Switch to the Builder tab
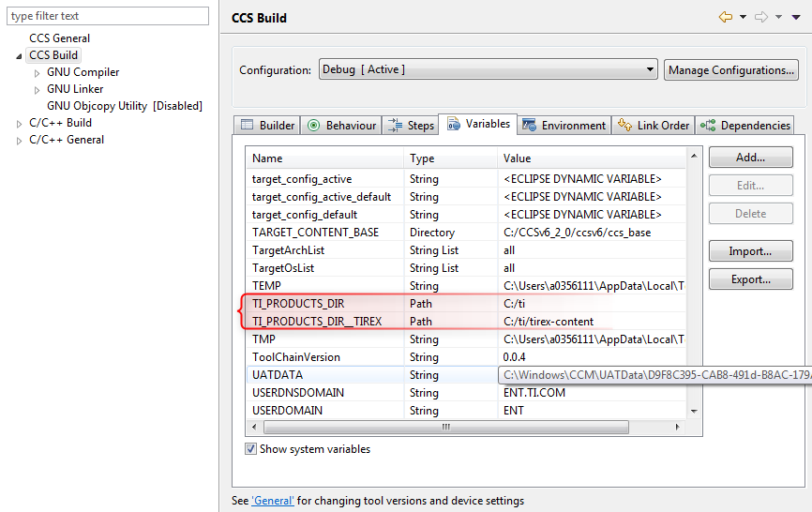812x512 pixels. [x=267, y=126]
